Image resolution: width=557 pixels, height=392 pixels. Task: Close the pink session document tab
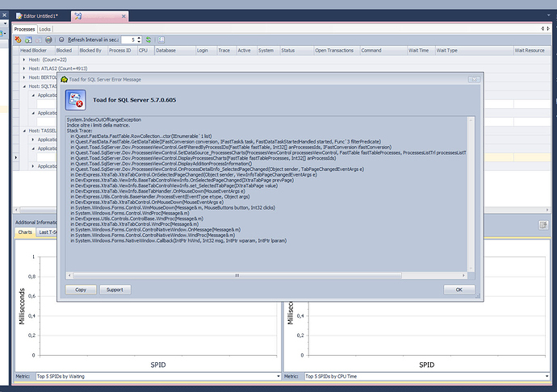point(124,16)
